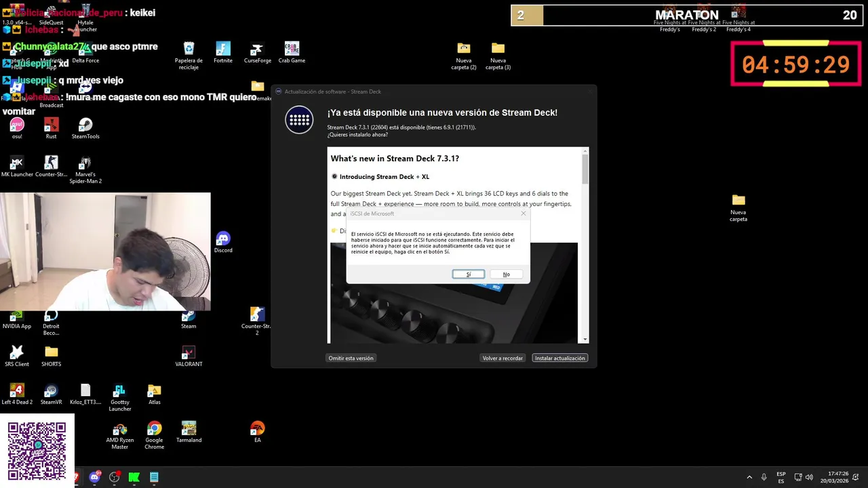Viewport: 868px width, 488px height.
Task: Click the webcam overlay video feed
Action: (x=105, y=251)
